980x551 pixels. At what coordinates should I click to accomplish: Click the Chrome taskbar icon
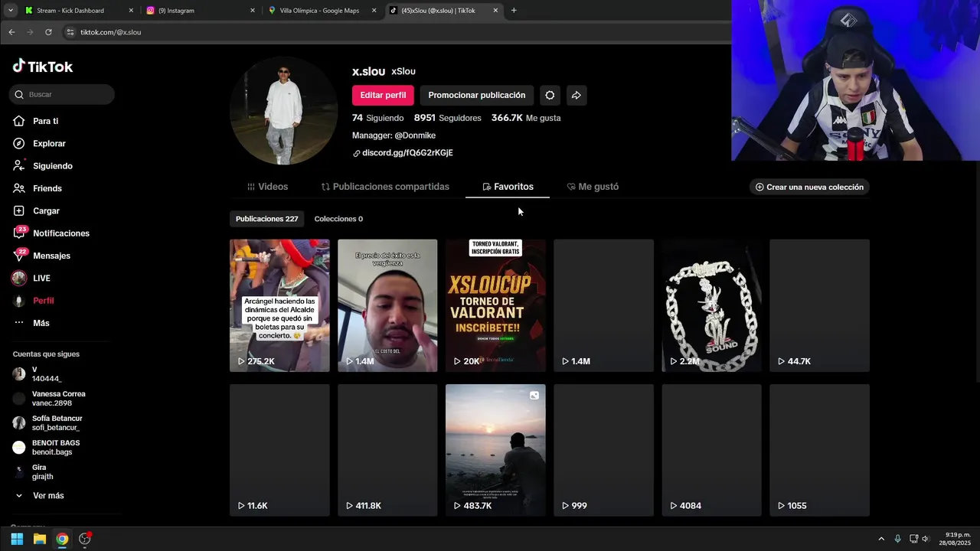pyautogui.click(x=62, y=539)
